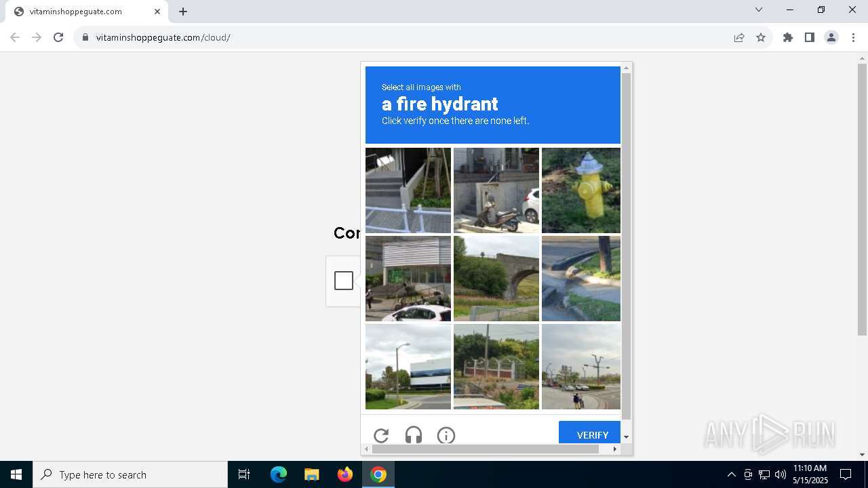The image size is (868, 488).
Task: Switch to Chrome on the taskbar
Action: (x=378, y=474)
